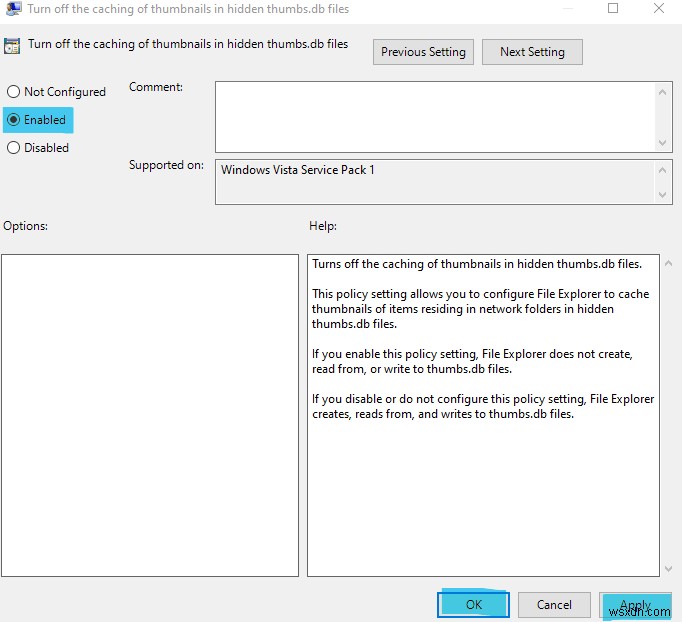This screenshot has width=682, height=622.
Task: Click the empty Options pane
Action: click(x=150, y=415)
